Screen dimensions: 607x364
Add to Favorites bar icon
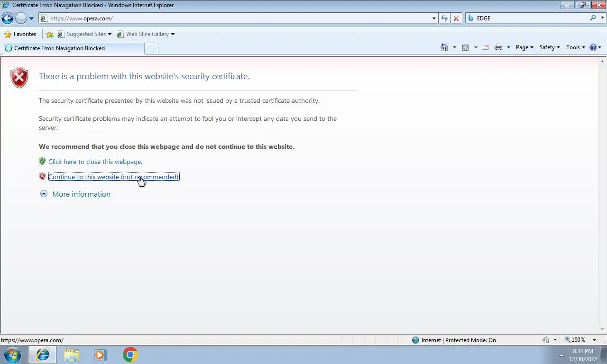coord(50,34)
